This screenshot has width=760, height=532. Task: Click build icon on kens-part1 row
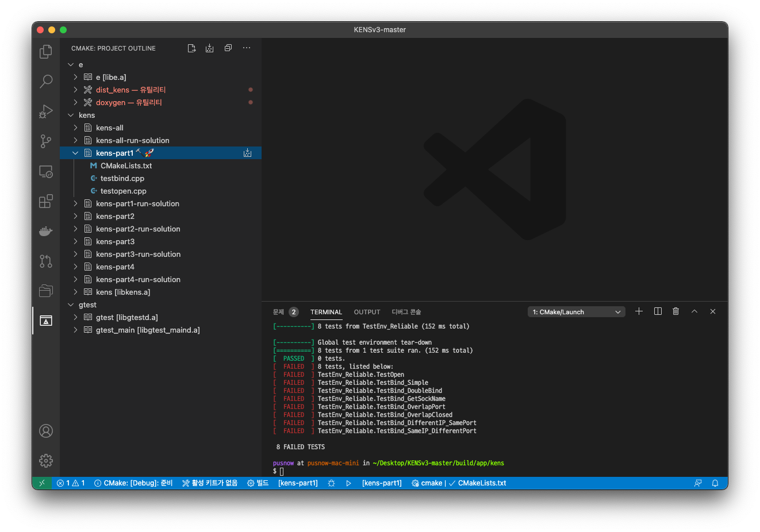click(247, 153)
